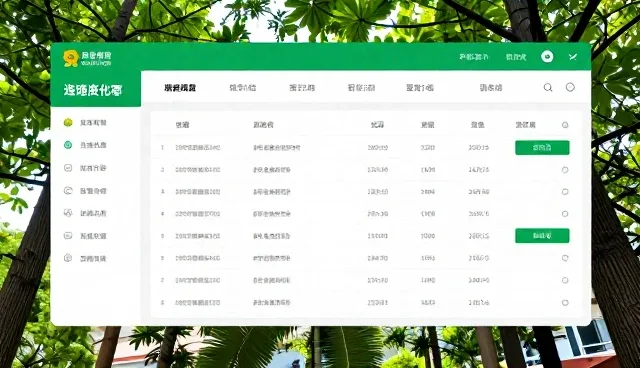
Task: Click the sixth sidebar item's rectangle icon
Action: coord(68,236)
